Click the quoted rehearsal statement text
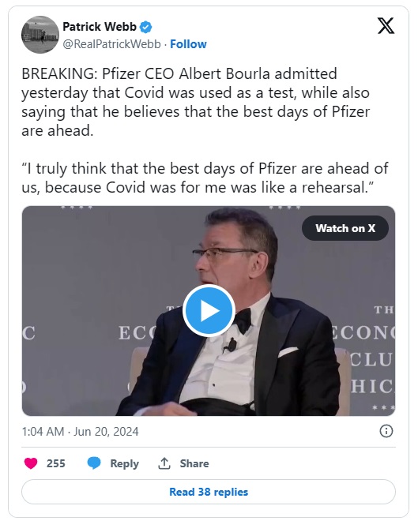Screen dimensions: 418x532 (x=205, y=178)
